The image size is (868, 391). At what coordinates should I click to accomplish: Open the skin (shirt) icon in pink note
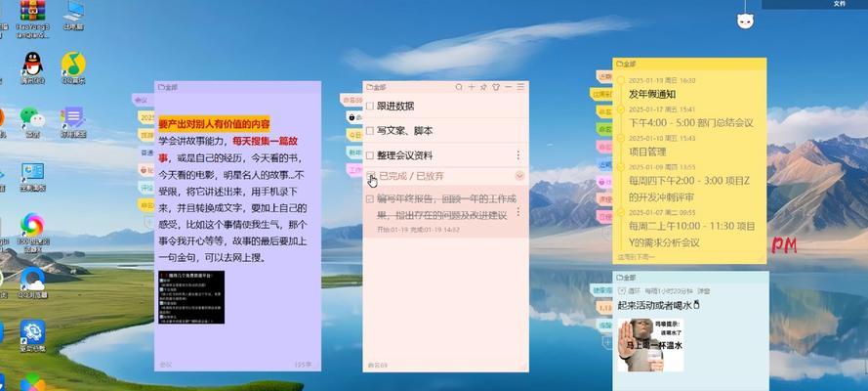pos(496,88)
